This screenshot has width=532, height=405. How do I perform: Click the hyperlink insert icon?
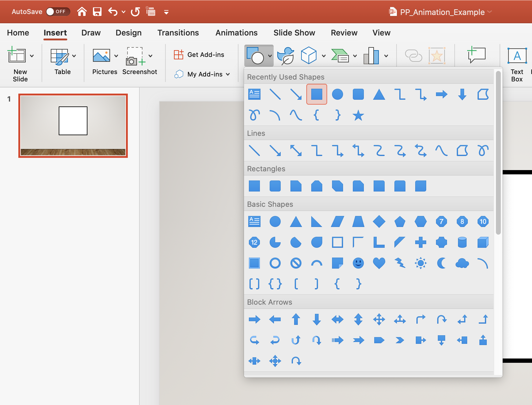coord(414,55)
